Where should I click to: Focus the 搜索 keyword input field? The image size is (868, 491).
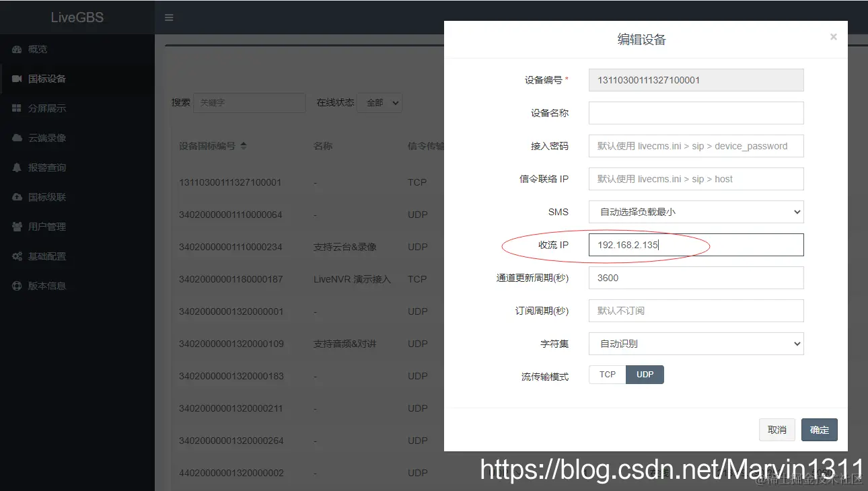pos(250,103)
